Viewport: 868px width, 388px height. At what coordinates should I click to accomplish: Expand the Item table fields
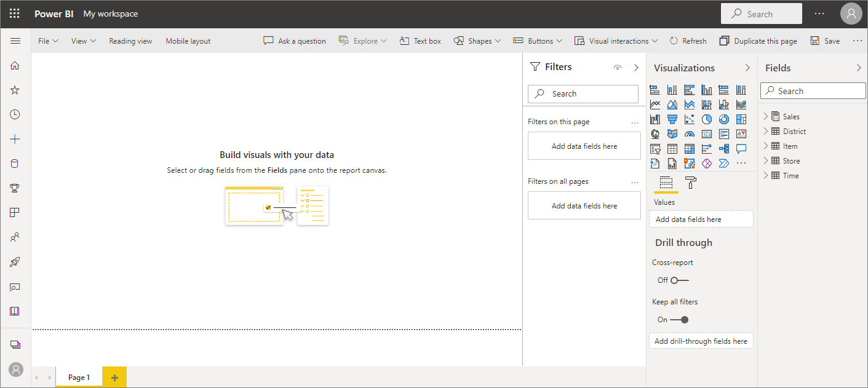tap(766, 146)
